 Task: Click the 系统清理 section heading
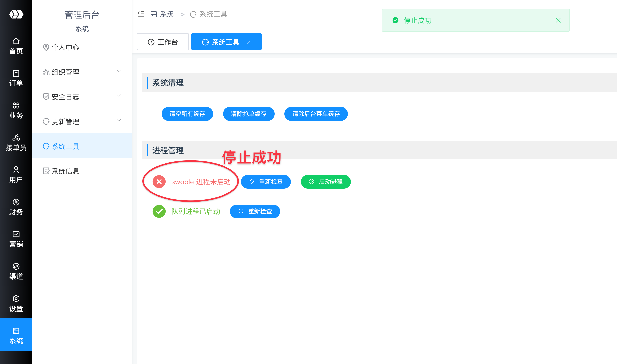(168, 83)
